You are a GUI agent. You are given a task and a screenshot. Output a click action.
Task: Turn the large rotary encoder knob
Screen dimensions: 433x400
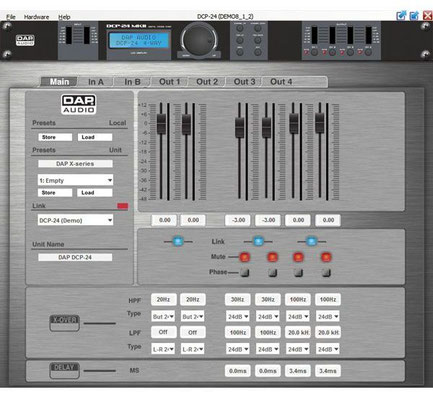[x=198, y=40]
